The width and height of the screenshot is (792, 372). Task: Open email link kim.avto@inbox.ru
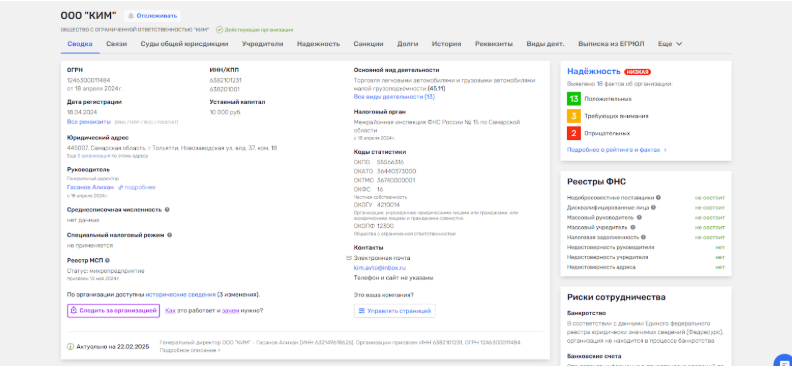point(380,268)
